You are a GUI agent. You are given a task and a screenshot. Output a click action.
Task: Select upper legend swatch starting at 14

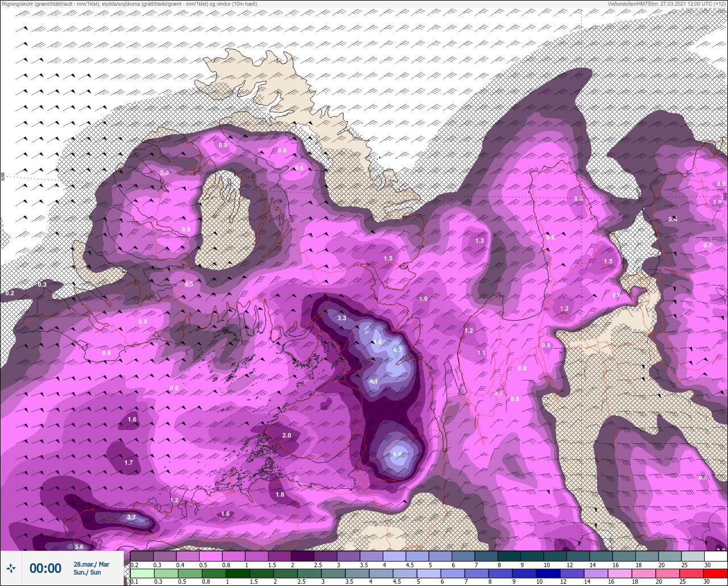tap(601, 556)
